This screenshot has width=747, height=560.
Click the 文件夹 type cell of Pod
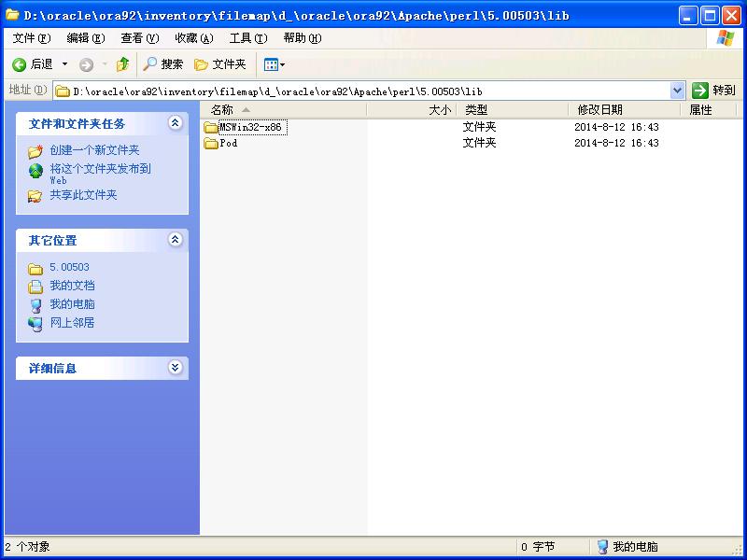pos(479,143)
